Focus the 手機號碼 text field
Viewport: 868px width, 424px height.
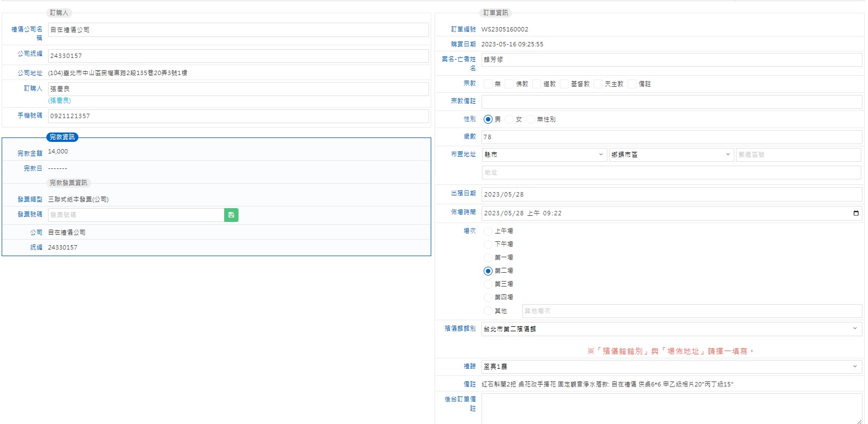click(238, 116)
